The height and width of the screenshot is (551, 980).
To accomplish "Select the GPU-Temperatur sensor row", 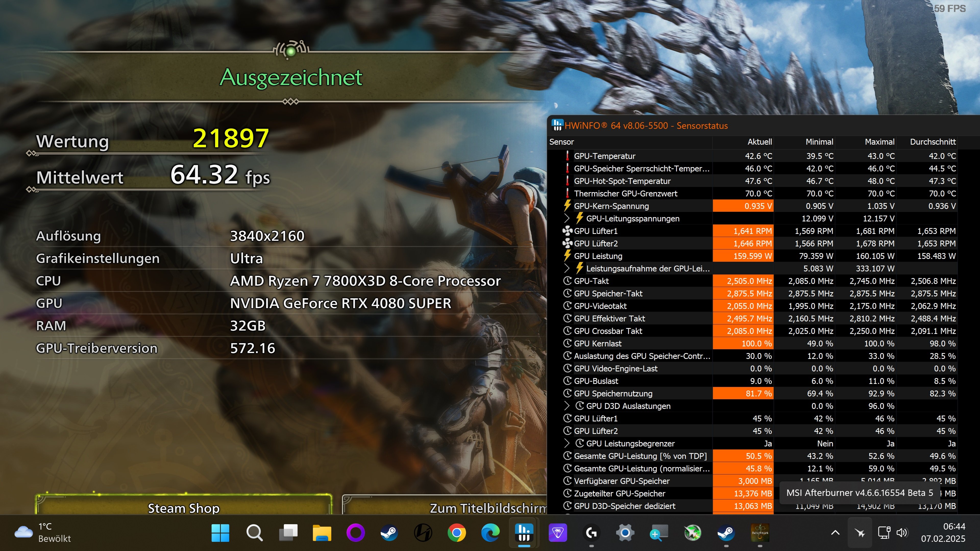I will pyautogui.click(x=605, y=156).
